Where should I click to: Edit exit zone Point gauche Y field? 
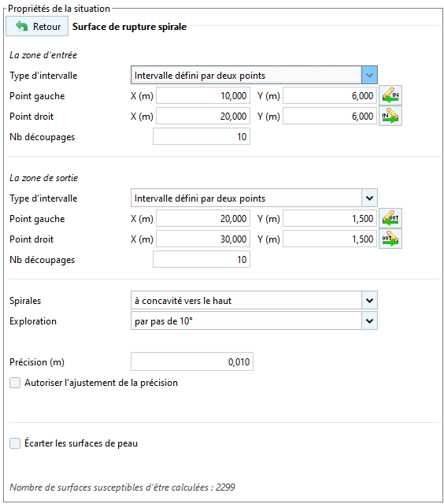330,219
